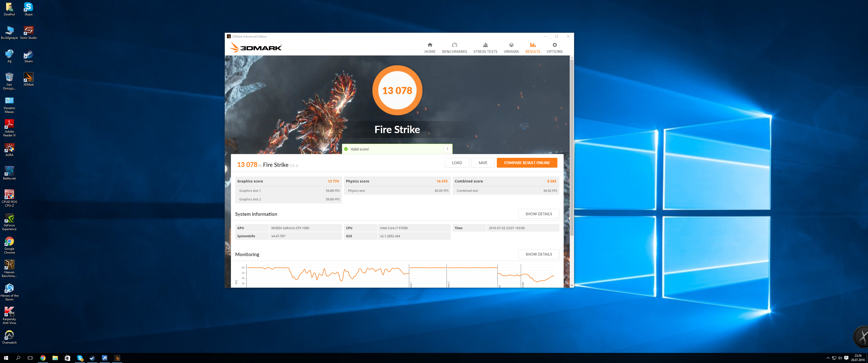Screen dimensions: 868x363
Task: Open the Heroes of the Storm shortcut
Action: (x=9, y=292)
